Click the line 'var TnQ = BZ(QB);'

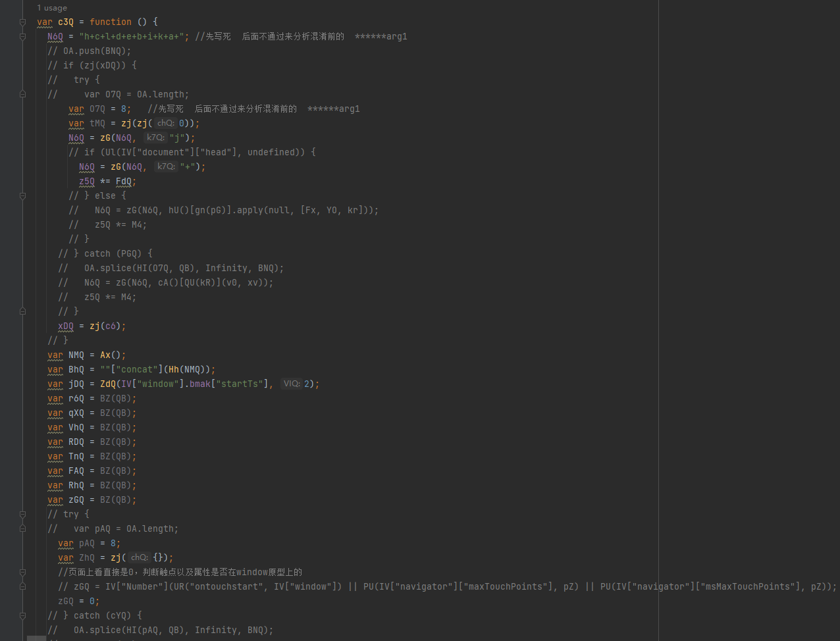pos(92,456)
